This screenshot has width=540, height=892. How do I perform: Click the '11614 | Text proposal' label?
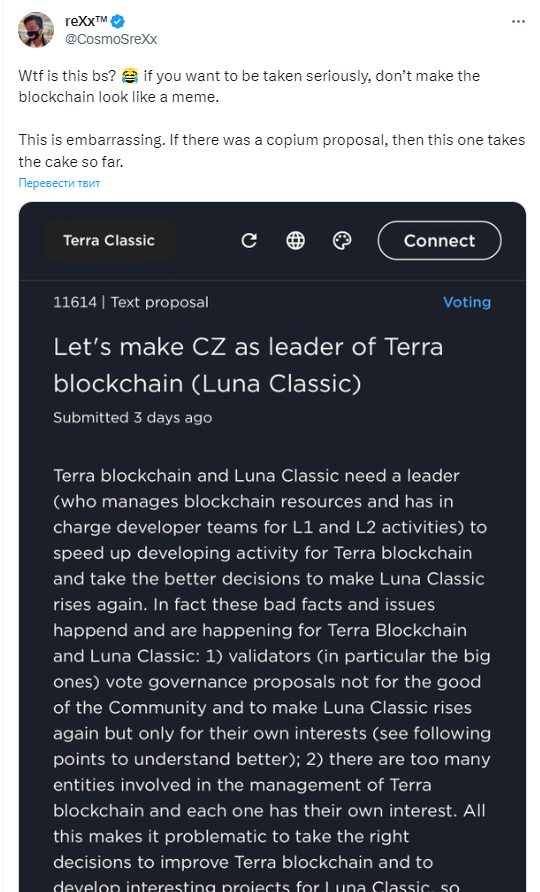[131, 302]
